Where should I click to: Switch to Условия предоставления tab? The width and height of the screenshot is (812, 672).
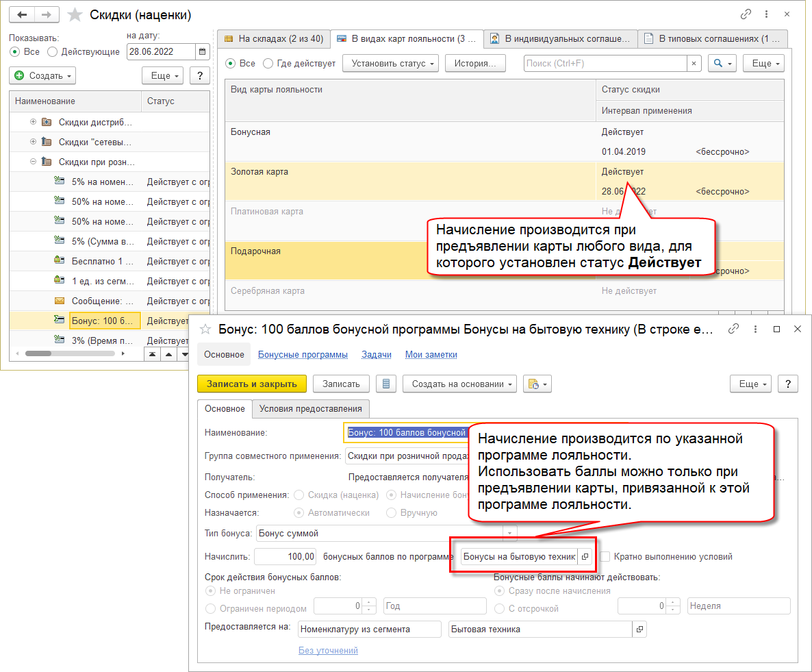point(311,409)
